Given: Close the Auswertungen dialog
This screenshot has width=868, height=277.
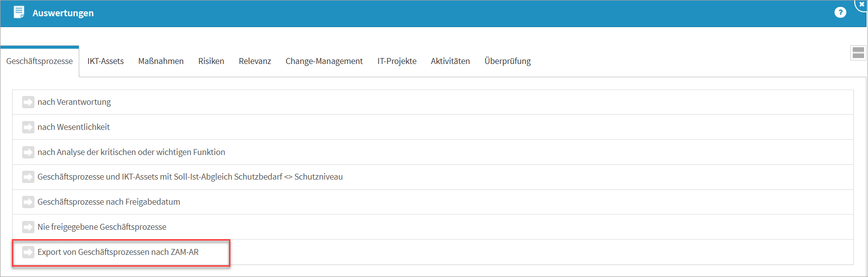Looking at the screenshot, I should coord(862,4).
